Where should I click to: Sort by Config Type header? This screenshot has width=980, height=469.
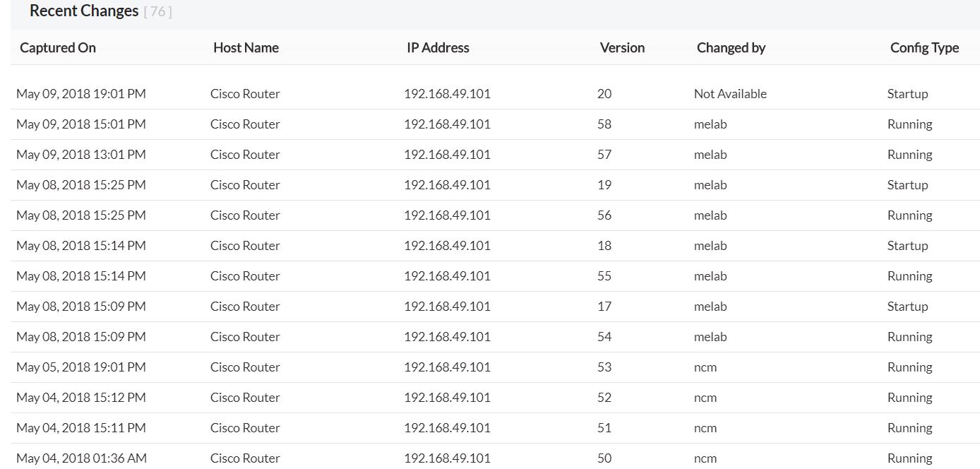[x=924, y=48]
